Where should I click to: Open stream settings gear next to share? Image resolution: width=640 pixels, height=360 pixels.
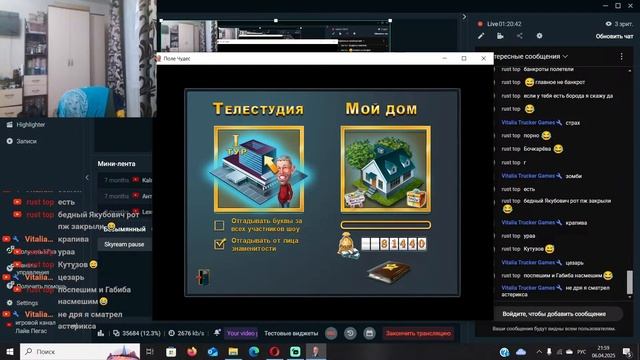[539, 36]
